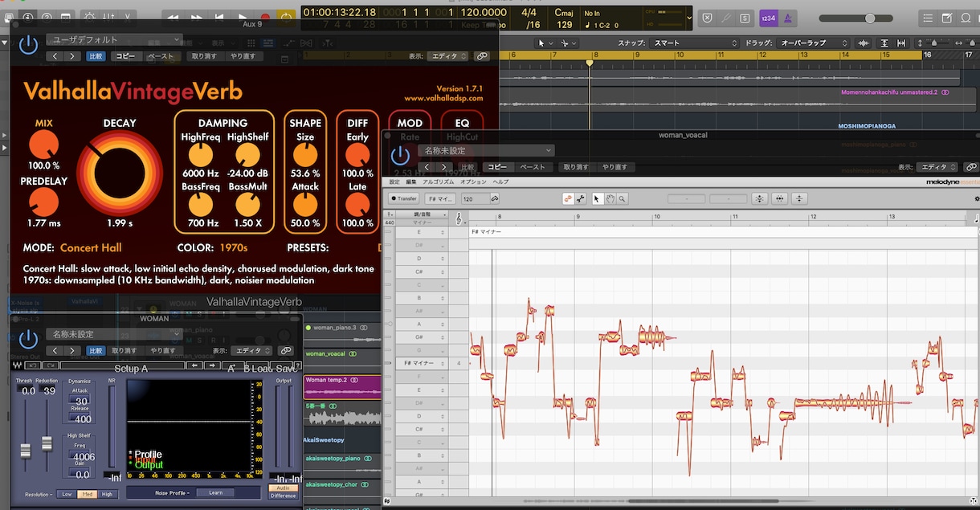Select Melodyne arrow main tool
The image size is (980, 510).
(x=598, y=198)
